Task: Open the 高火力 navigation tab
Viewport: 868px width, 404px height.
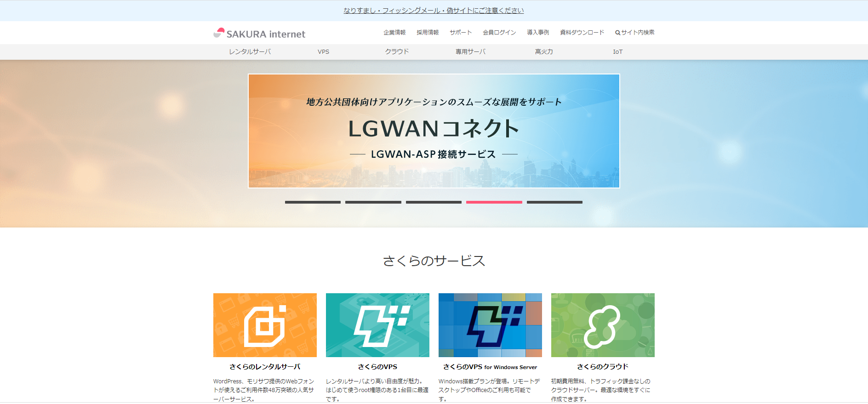Action: (x=544, y=52)
